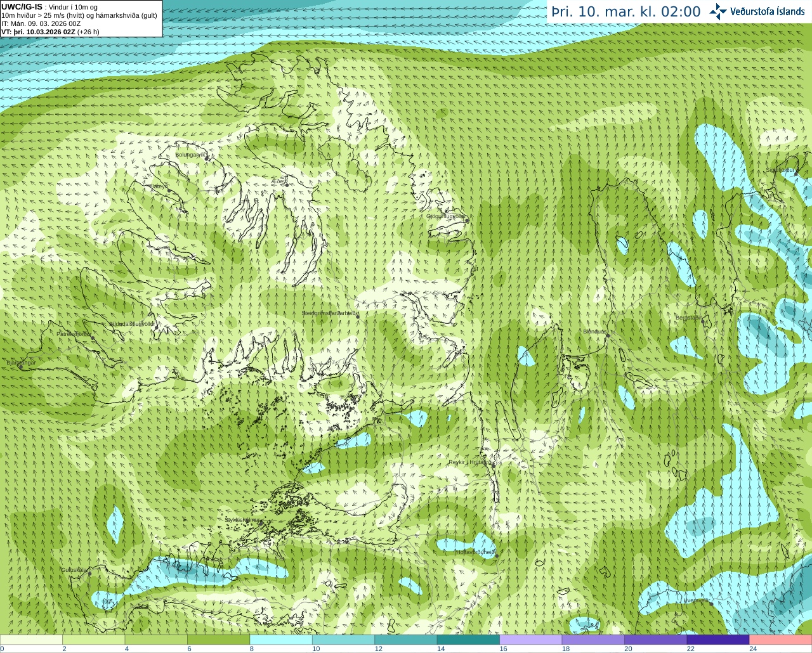
Task: Select the 2–4 m/s light green swatch
Action: (93, 639)
